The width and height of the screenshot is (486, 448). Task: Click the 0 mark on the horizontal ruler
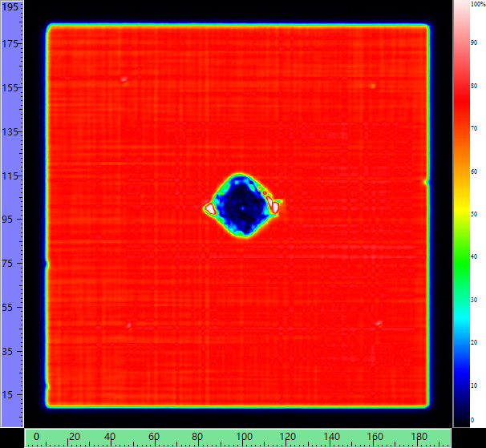pyautogui.click(x=37, y=438)
